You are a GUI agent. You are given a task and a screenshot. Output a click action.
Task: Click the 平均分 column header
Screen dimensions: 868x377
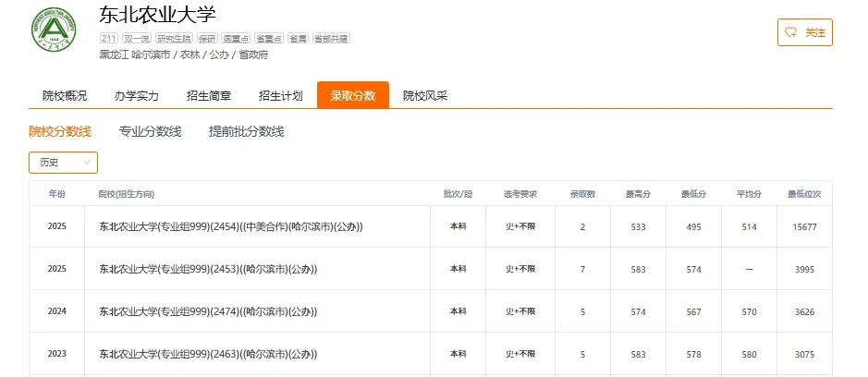point(749,194)
